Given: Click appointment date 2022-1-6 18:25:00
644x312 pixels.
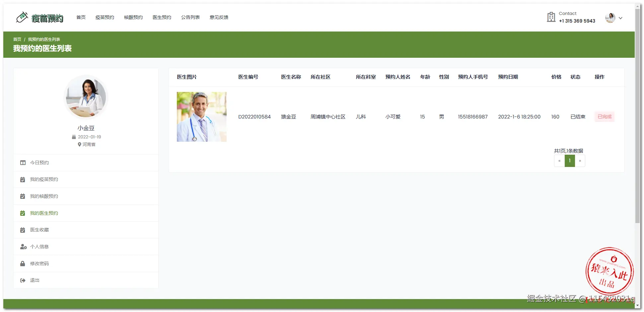Looking at the screenshot, I should (x=519, y=117).
